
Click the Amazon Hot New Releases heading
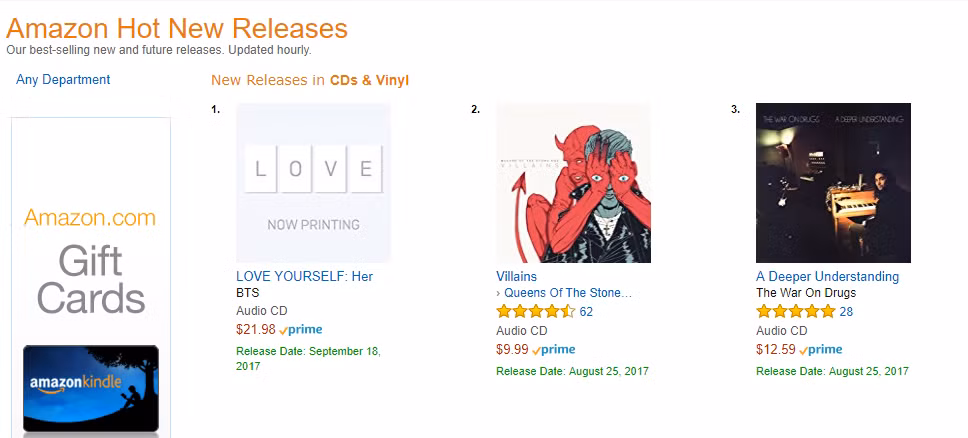177,28
